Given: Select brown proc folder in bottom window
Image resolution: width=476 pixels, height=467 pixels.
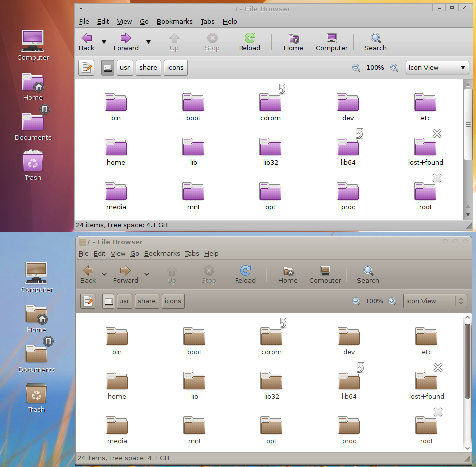Looking at the screenshot, I should (349, 425).
